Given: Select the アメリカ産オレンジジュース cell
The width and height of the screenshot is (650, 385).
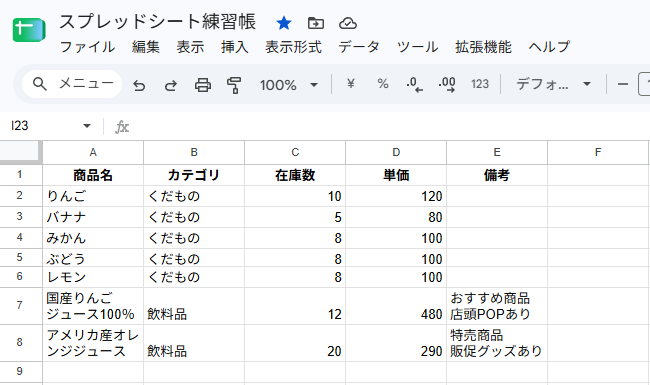Looking at the screenshot, I should coord(93,343).
